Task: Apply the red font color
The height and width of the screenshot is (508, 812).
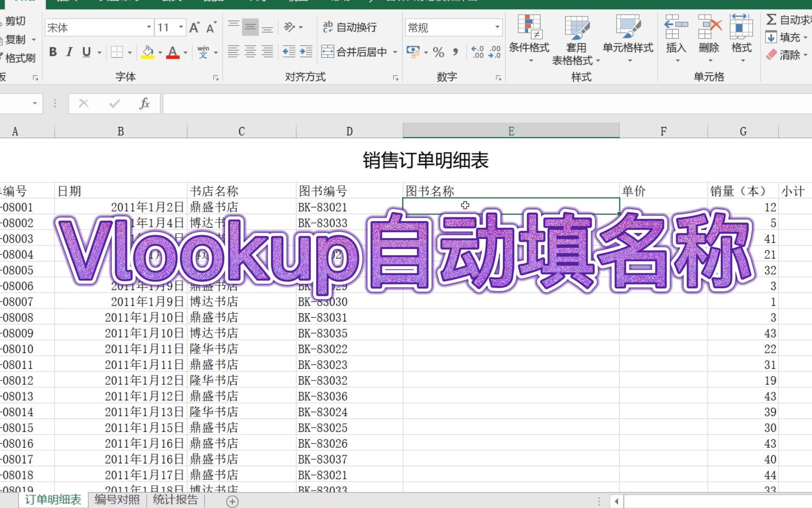Action: (x=173, y=52)
